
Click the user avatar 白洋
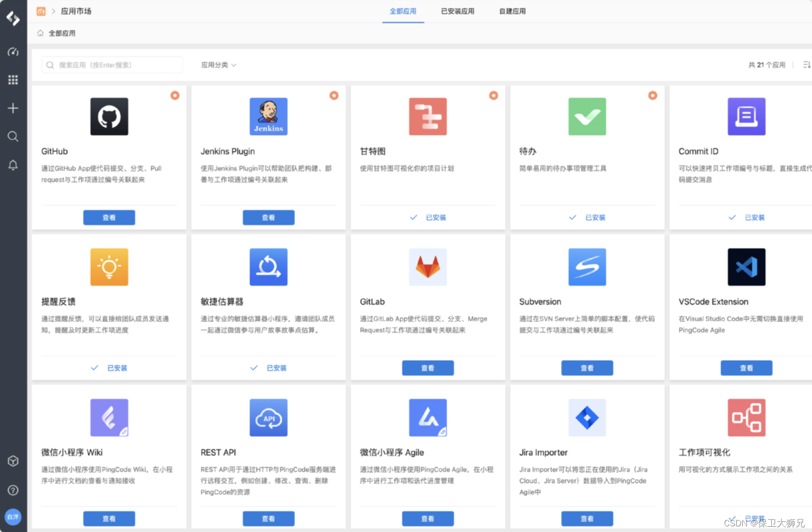click(x=13, y=516)
